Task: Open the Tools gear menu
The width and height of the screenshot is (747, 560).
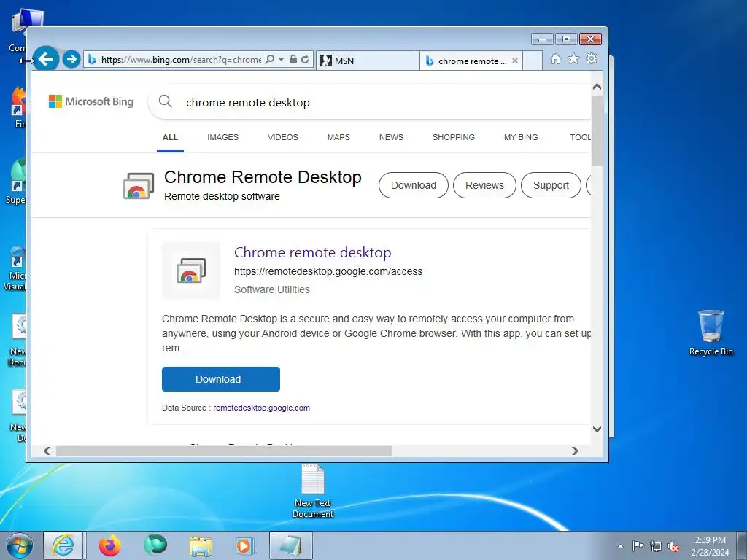Action: click(592, 58)
